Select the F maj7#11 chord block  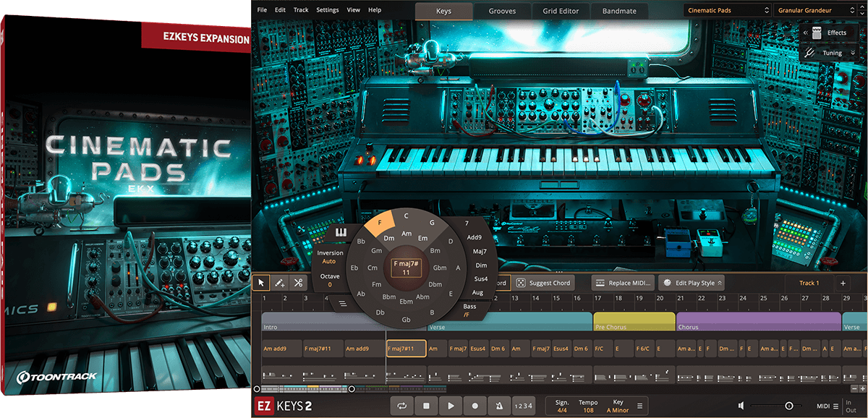(405, 348)
